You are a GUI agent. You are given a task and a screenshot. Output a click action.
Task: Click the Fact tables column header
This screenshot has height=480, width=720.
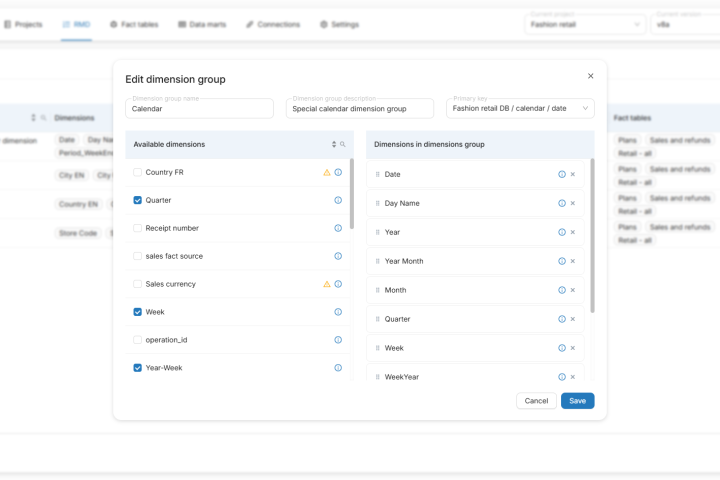pyautogui.click(x=632, y=118)
